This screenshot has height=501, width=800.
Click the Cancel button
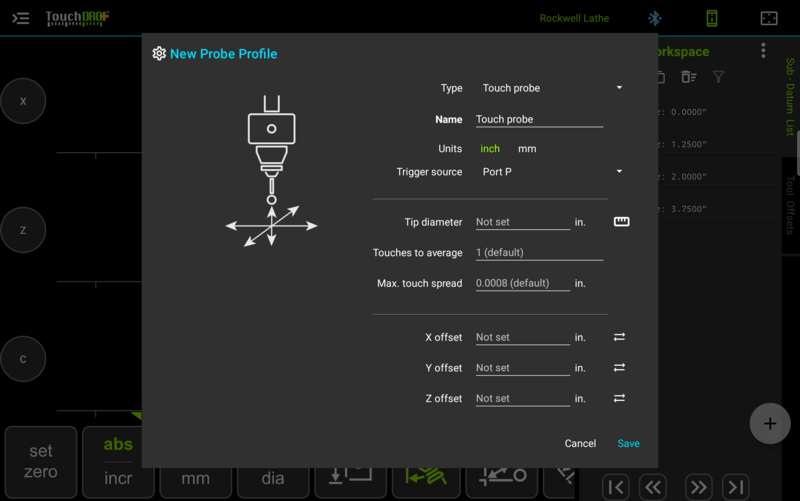tap(580, 443)
